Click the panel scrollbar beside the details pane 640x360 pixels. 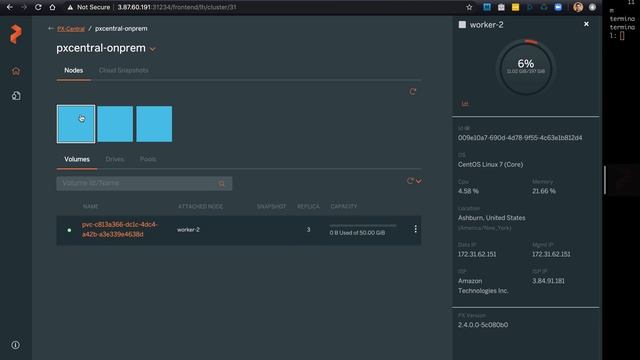coord(604,180)
